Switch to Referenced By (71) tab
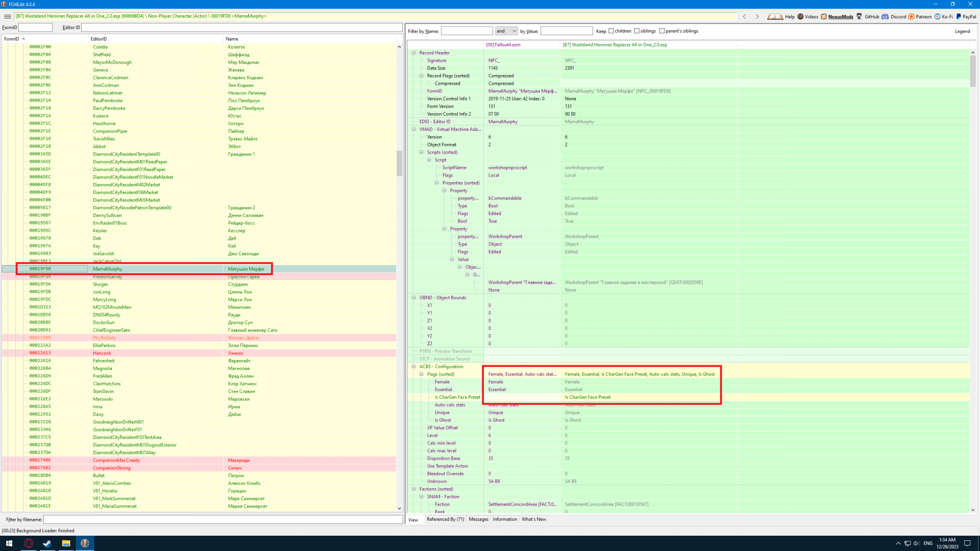Image resolution: width=980 pixels, height=551 pixels. tap(445, 519)
